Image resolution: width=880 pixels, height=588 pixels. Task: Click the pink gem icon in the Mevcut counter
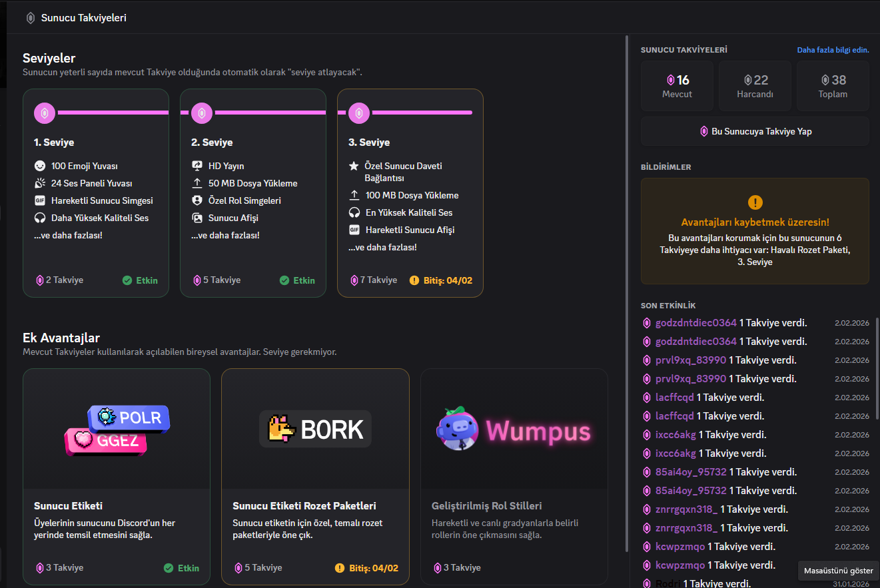tap(671, 80)
